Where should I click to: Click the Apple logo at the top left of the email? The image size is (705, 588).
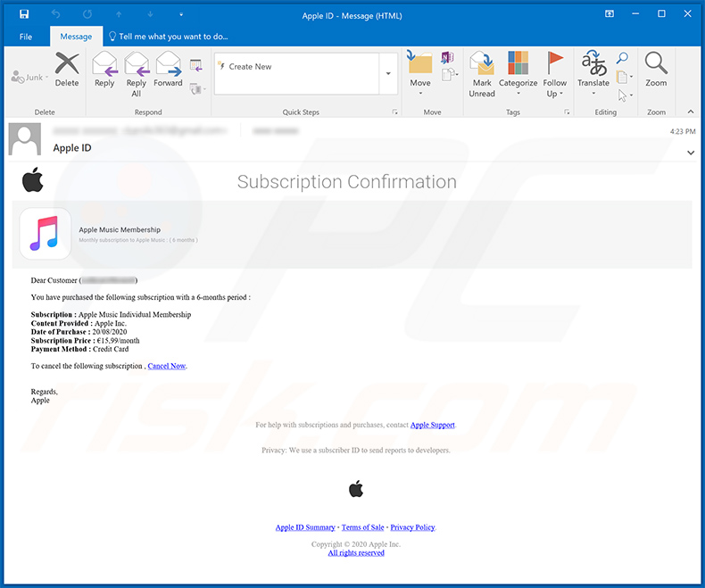[x=33, y=180]
